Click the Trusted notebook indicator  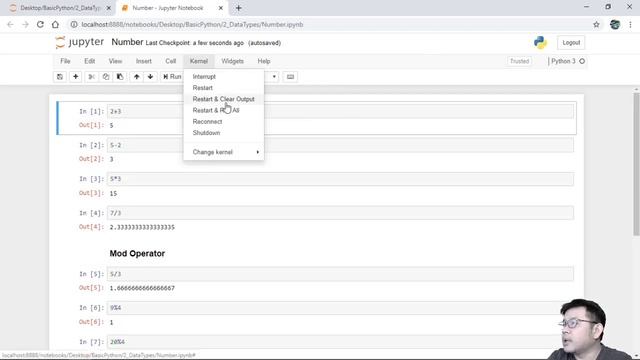click(x=519, y=61)
